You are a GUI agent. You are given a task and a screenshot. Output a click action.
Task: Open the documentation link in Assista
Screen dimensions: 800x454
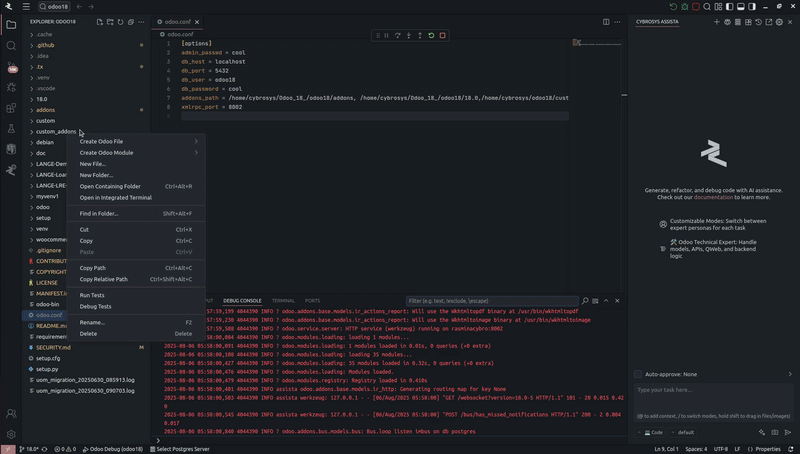point(713,197)
